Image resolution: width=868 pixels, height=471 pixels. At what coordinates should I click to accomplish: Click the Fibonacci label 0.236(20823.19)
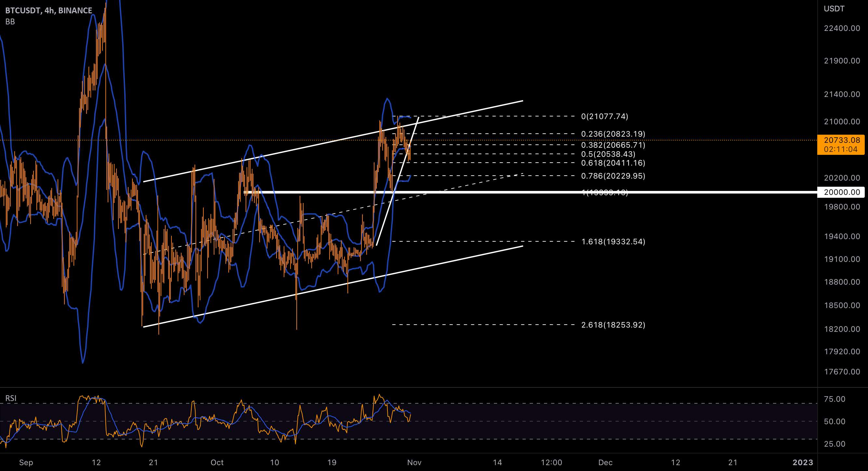(613, 134)
